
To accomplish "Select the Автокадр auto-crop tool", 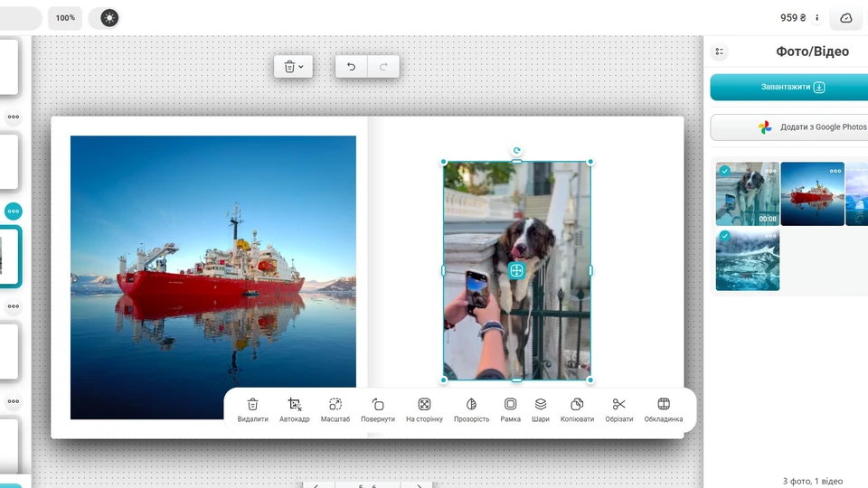I will click(x=295, y=410).
